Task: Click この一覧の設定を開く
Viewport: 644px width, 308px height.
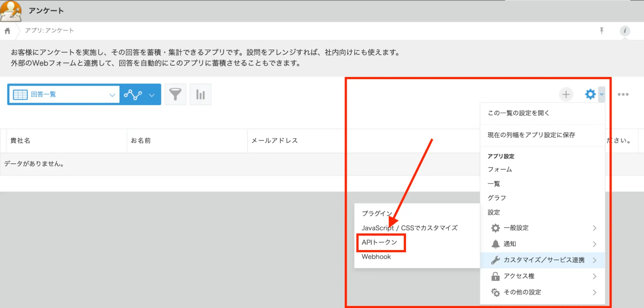Action: tap(518, 113)
